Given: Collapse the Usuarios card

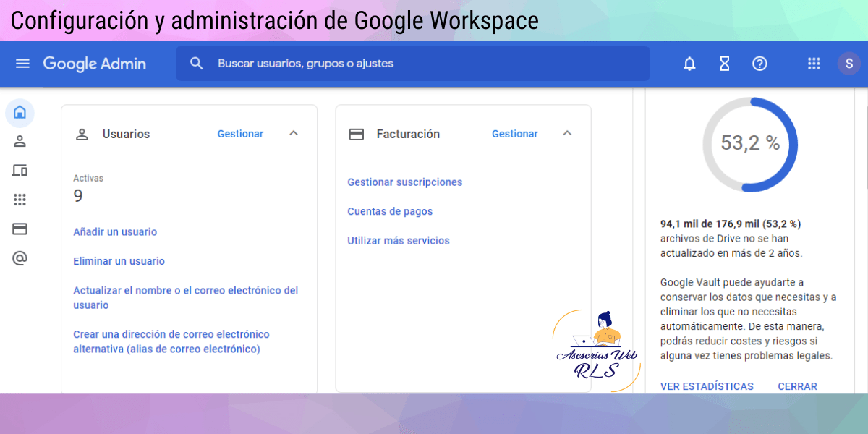Looking at the screenshot, I should coord(294,133).
